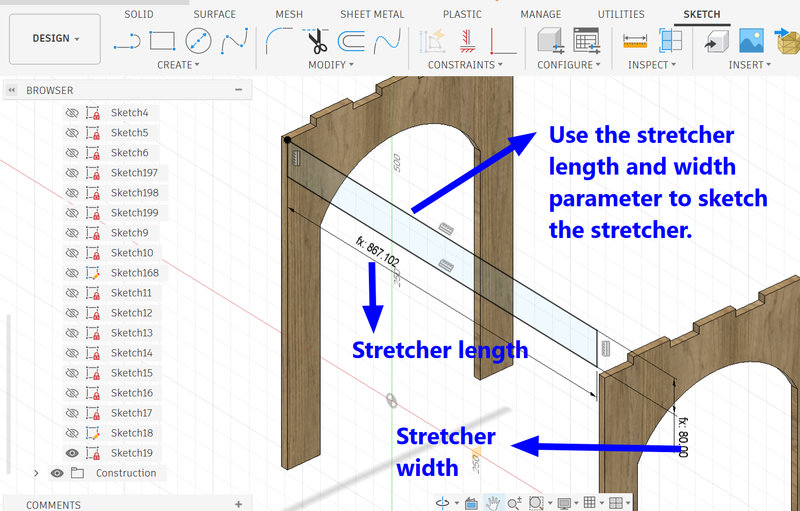This screenshot has height=511, width=800.
Task: Open the INSPECT dropdown menu
Action: [652, 65]
